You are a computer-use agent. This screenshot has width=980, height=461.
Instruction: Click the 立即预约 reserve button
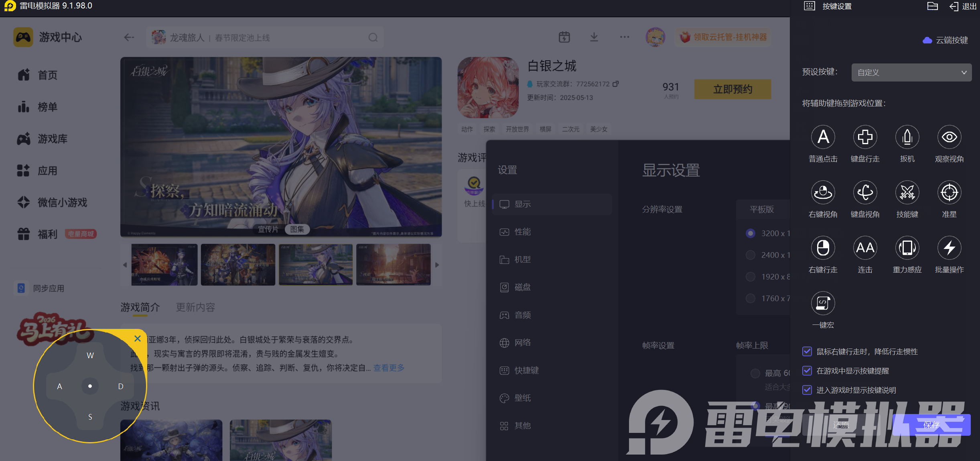(732, 89)
